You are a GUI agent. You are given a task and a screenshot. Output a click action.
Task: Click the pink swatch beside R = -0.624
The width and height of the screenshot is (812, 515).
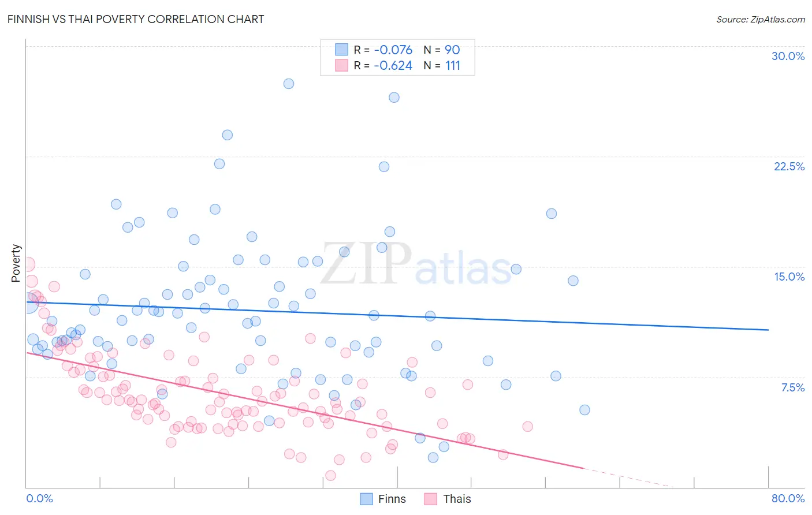click(342, 65)
